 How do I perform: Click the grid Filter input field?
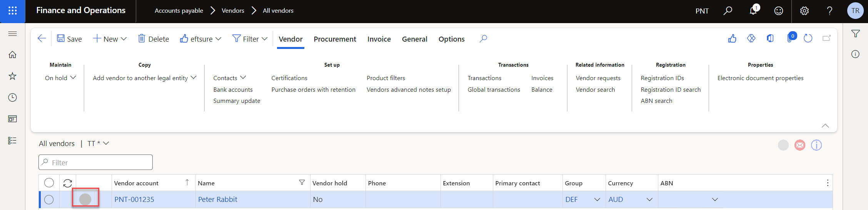coord(95,162)
